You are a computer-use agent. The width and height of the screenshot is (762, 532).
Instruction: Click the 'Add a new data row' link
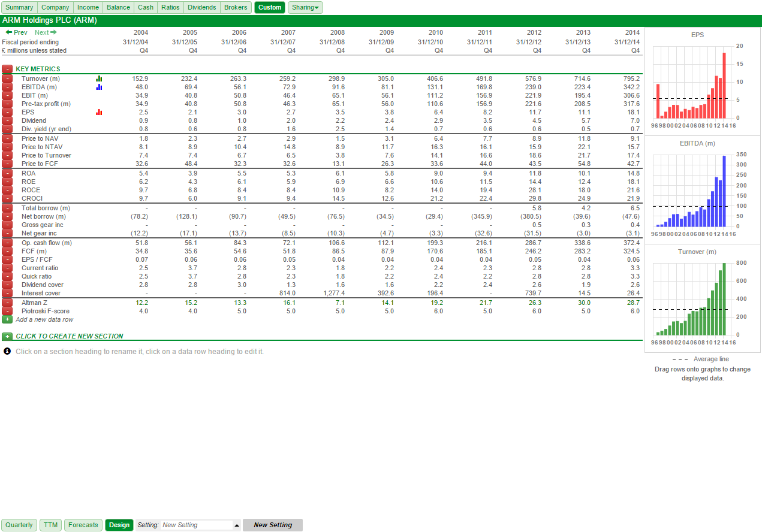pos(44,319)
